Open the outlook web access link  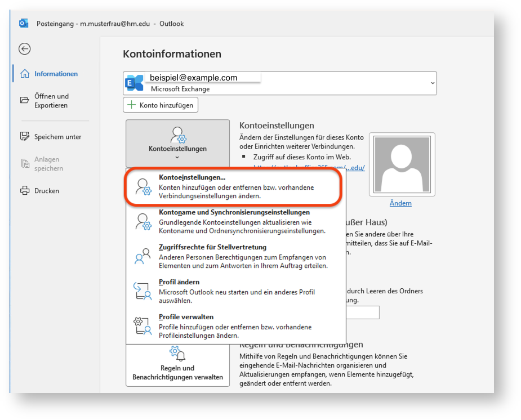click(355, 168)
